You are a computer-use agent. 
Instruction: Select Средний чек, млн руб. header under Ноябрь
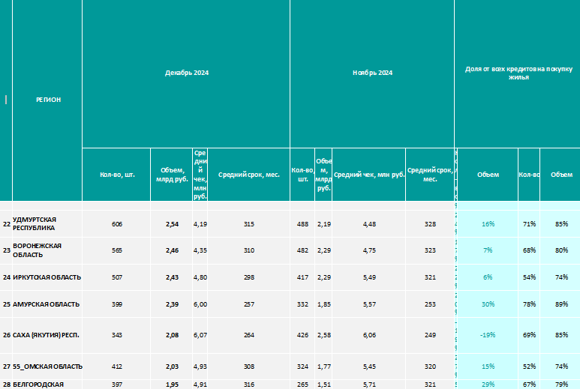point(369,175)
